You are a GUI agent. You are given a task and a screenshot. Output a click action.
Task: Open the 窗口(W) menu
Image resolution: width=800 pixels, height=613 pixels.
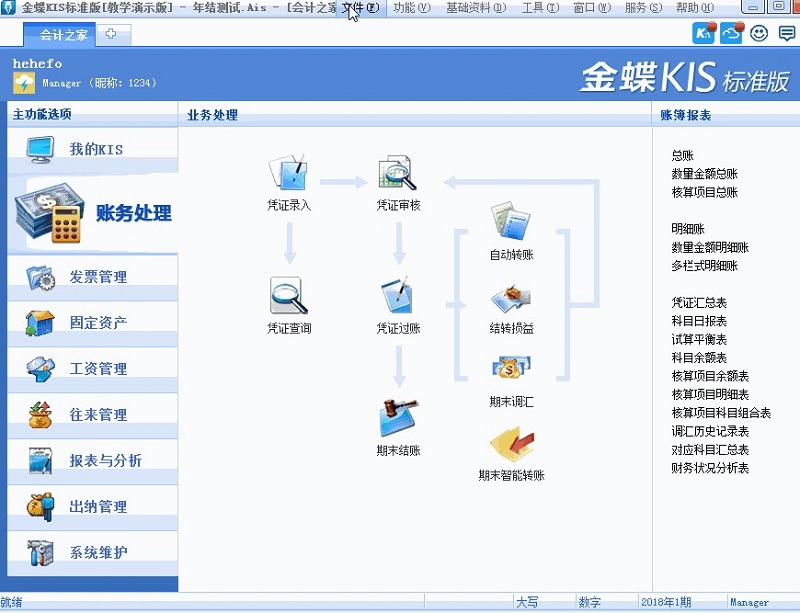pyautogui.click(x=592, y=8)
